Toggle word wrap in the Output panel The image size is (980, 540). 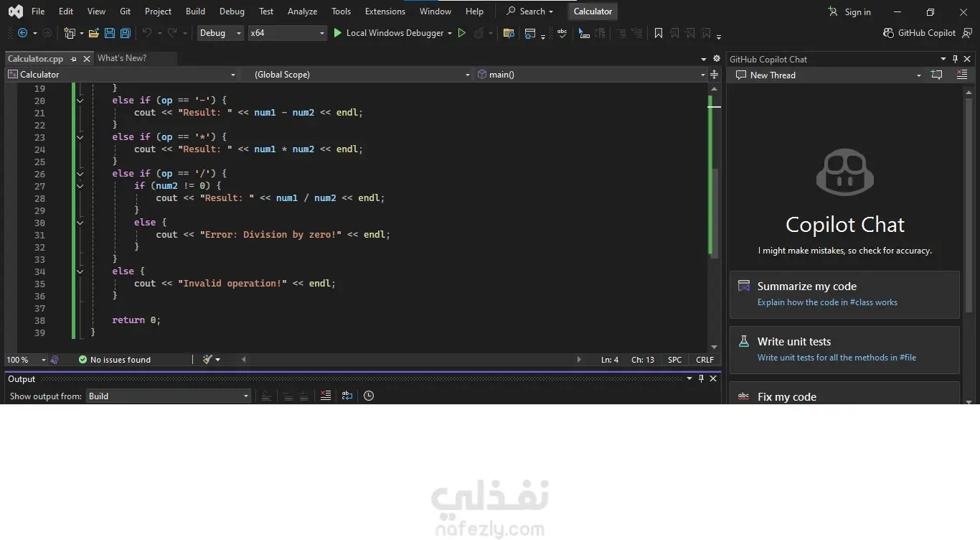tap(347, 396)
